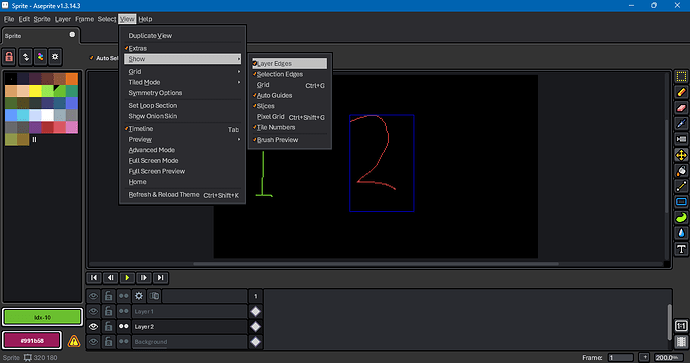Pick the orange palette swatch
Image resolution: width=690 pixels, height=363 pixels.
tap(72, 79)
